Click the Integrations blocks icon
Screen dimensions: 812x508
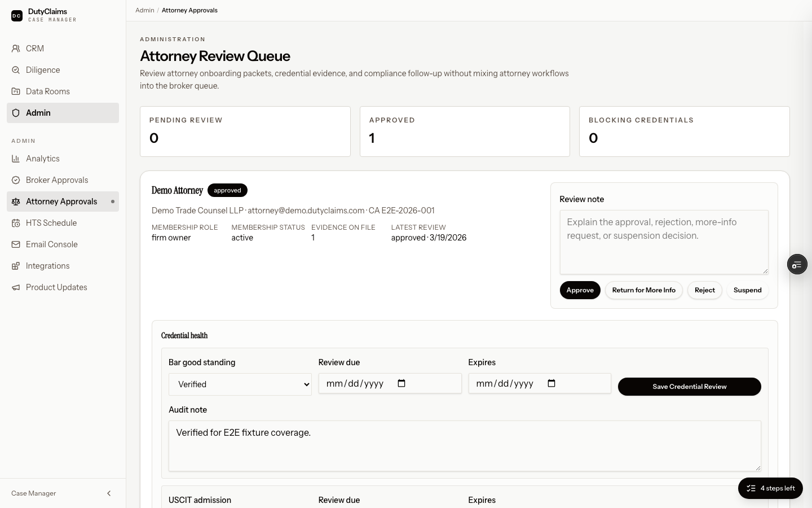point(16,266)
